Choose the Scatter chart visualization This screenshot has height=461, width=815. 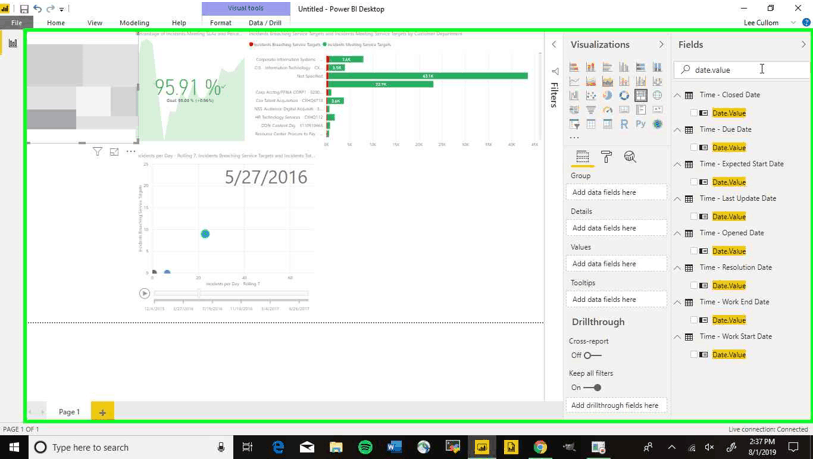click(x=590, y=96)
